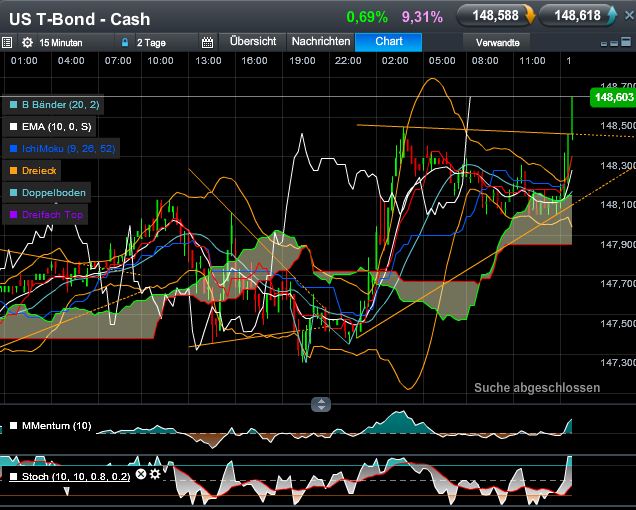Image resolution: width=636 pixels, height=510 pixels.
Task: Click the small triangle marker below Stoch label
Action: tap(67, 491)
